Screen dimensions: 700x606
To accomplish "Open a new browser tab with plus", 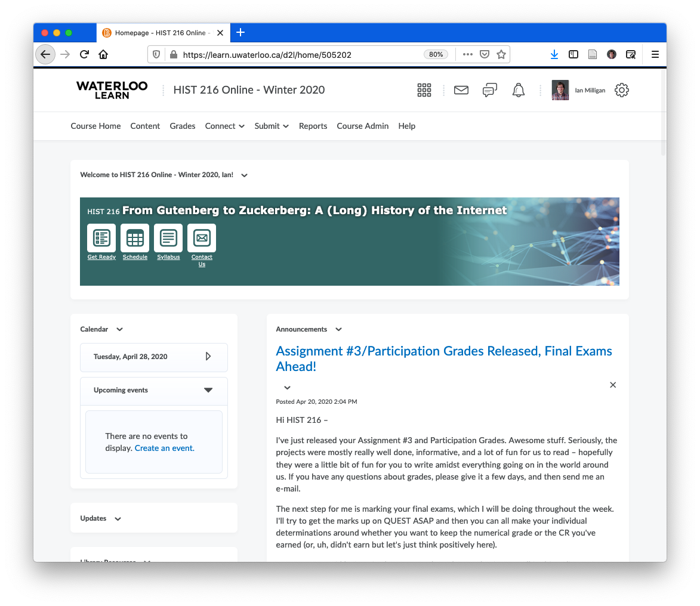I will 240,33.
